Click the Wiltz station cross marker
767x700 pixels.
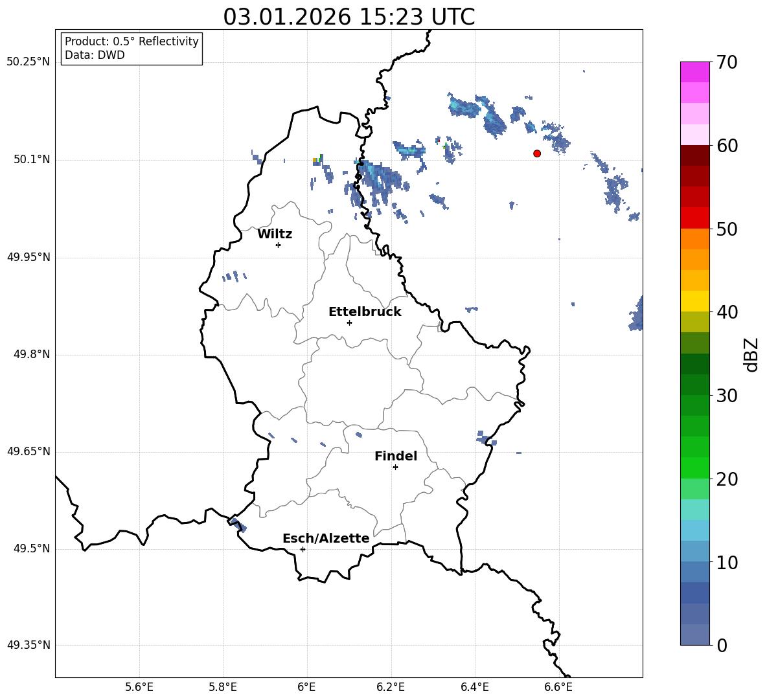click(279, 245)
